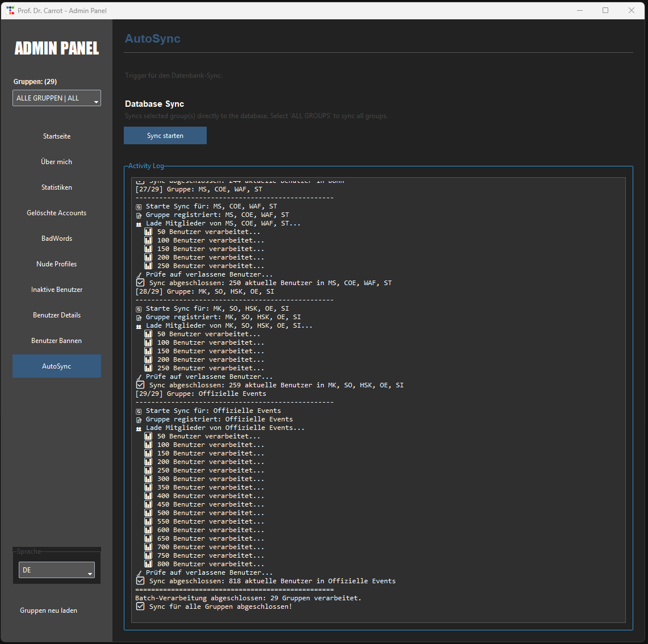
Task: Click people icon beside "Lade Mitglieder von Offizielle Events"
Action: (139, 428)
